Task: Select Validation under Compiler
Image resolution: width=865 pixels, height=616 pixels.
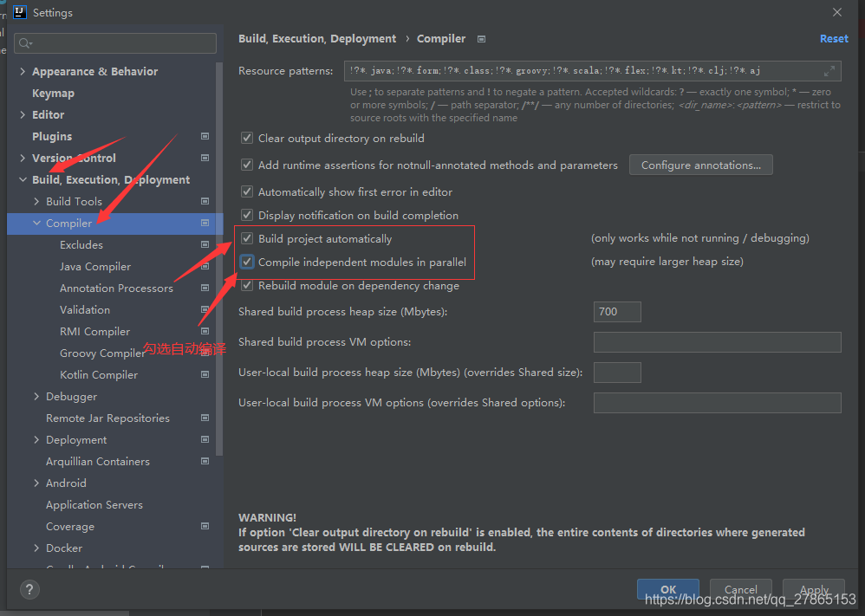Action: (x=85, y=310)
